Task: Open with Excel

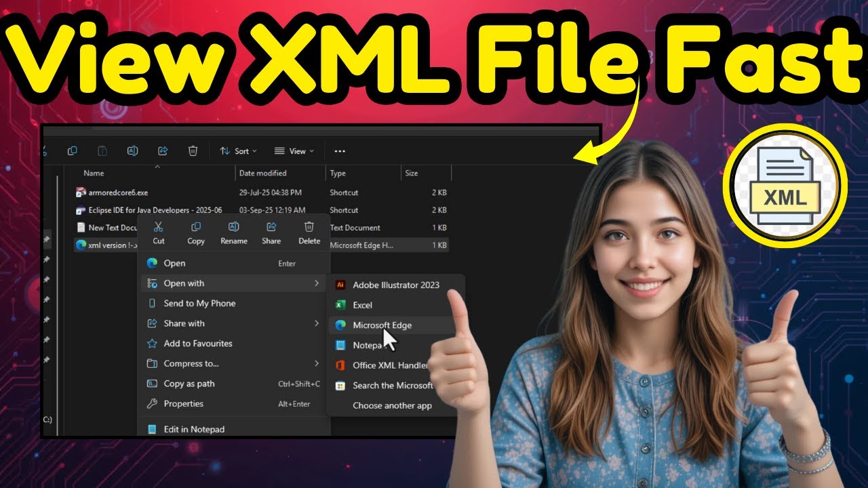Action: pos(396,305)
